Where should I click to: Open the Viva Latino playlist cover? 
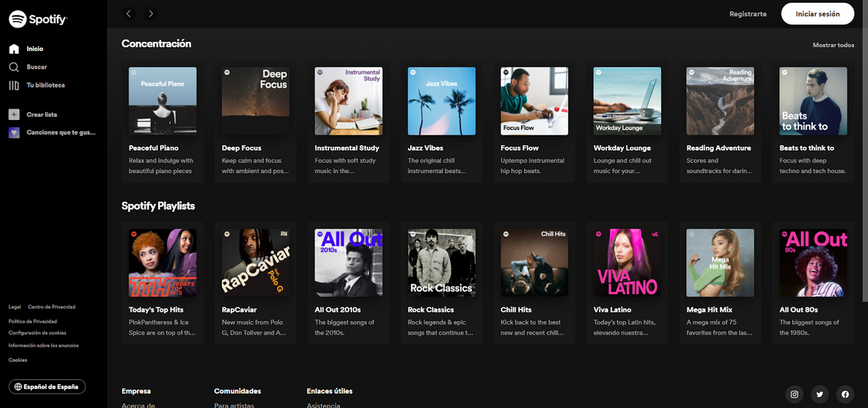627,263
